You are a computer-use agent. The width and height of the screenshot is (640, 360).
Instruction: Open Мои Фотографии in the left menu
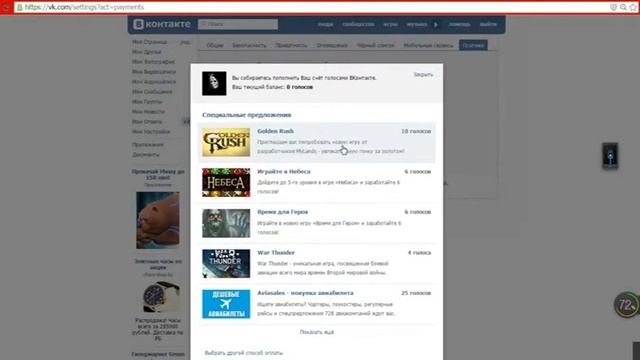[x=153, y=62]
